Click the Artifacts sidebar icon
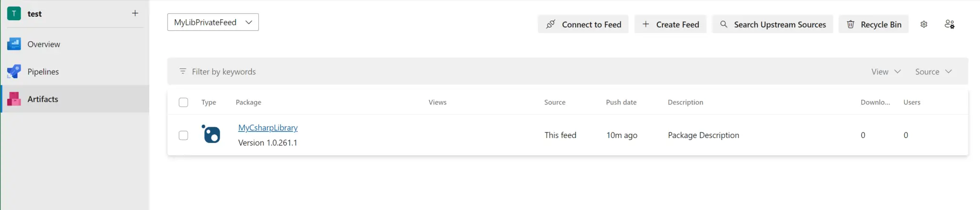Viewport: 980px width, 210px height. tap(14, 99)
